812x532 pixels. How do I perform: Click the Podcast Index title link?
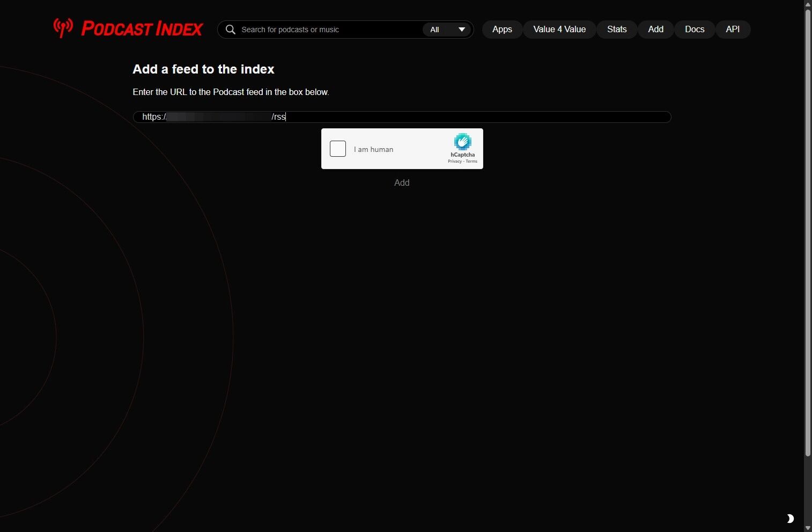142,29
